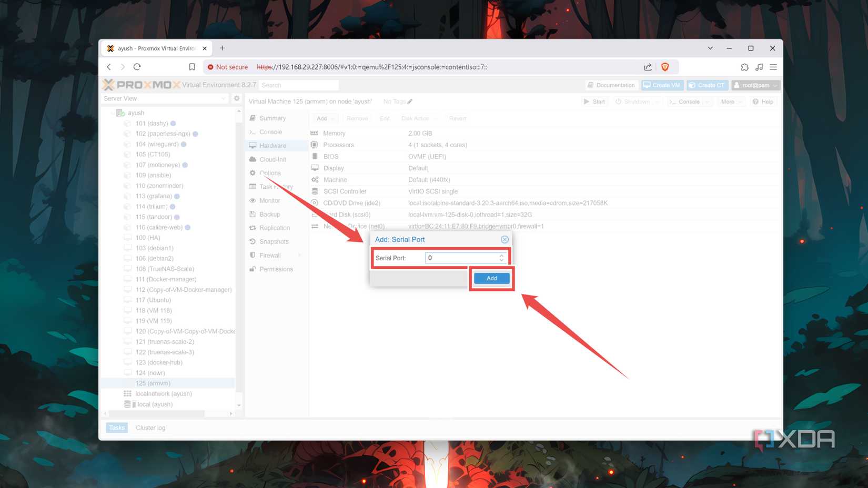Close the Add: Serial Port dialog
This screenshot has height=488, width=868.
pyautogui.click(x=504, y=239)
